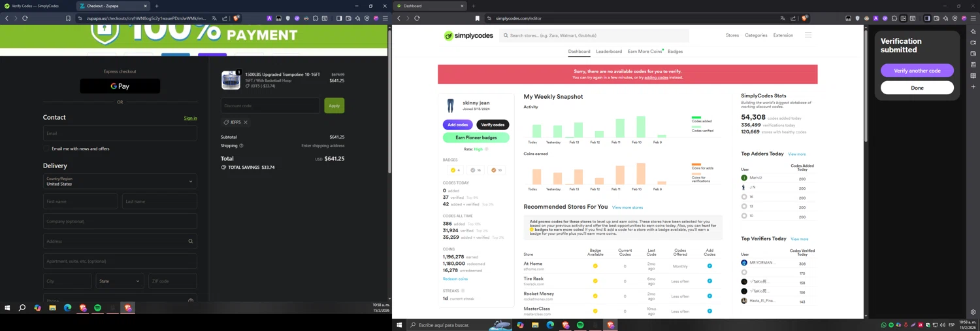Open File Explorer from the right taskbar
This screenshot has width=980, height=331.
pyautogui.click(x=535, y=325)
